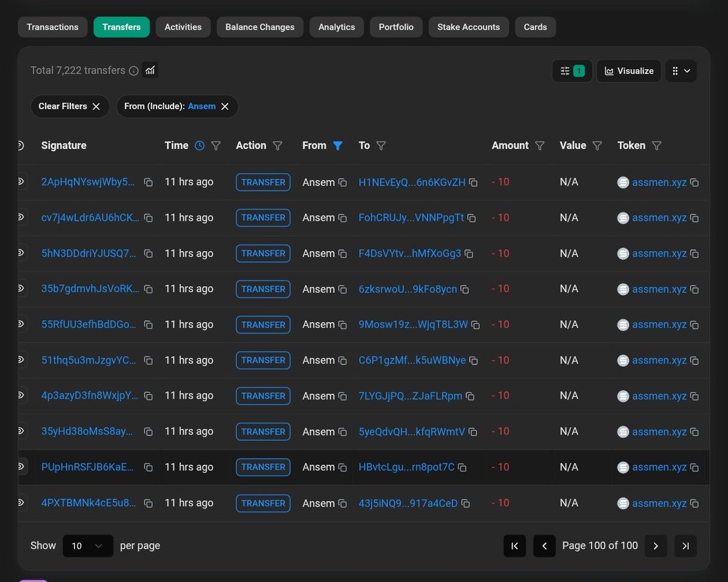Toggle eye icon for row 4p3azyD3fn8WxjpY
This screenshot has height=582, width=728.
click(x=22, y=395)
